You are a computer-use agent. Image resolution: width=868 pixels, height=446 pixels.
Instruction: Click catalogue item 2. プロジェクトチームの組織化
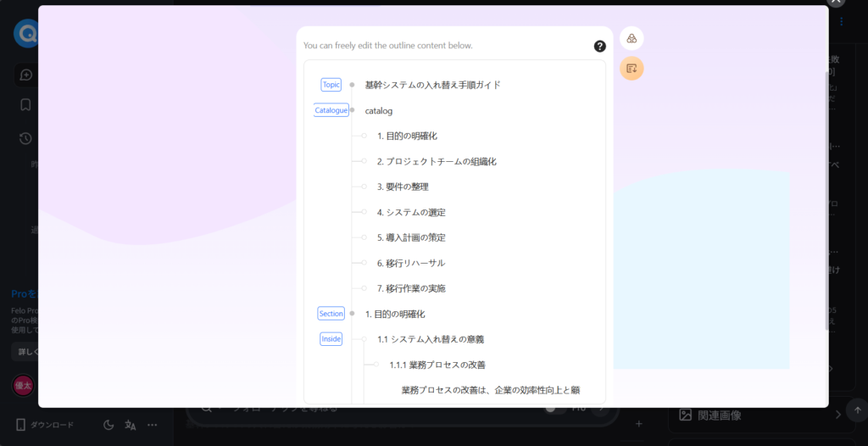pos(437,161)
